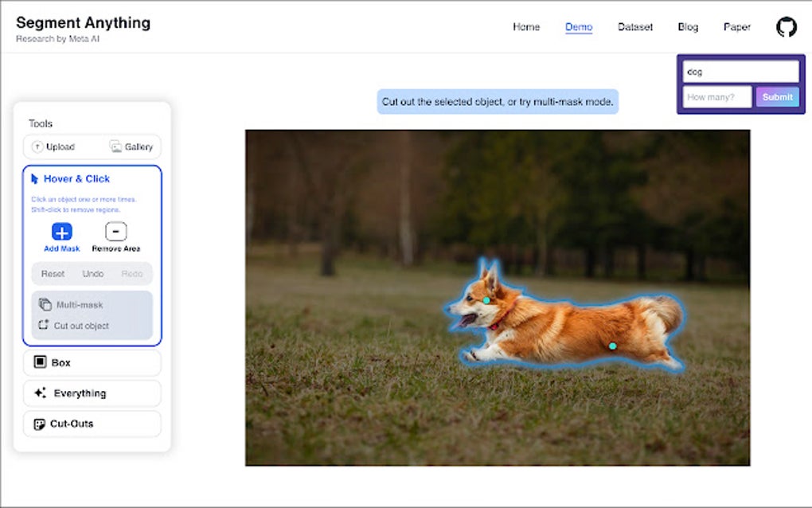Click the Research by Meta AI text

pyautogui.click(x=57, y=39)
